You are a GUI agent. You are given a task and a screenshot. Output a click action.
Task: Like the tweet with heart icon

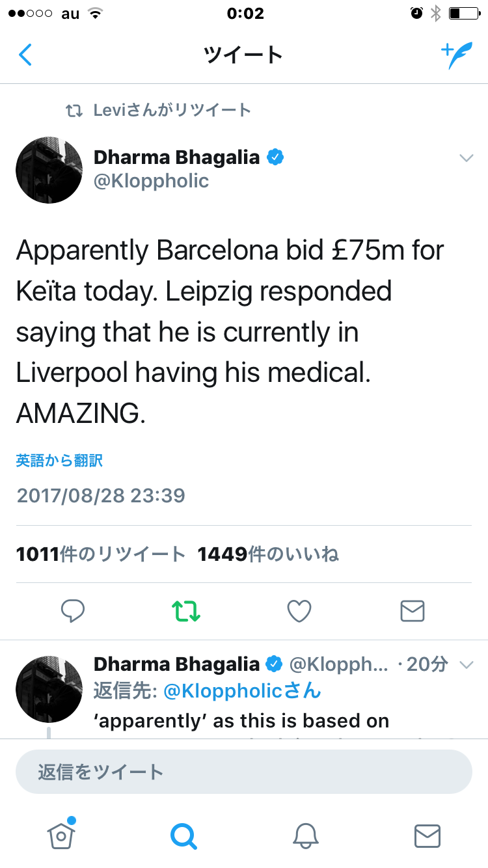[x=299, y=611]
